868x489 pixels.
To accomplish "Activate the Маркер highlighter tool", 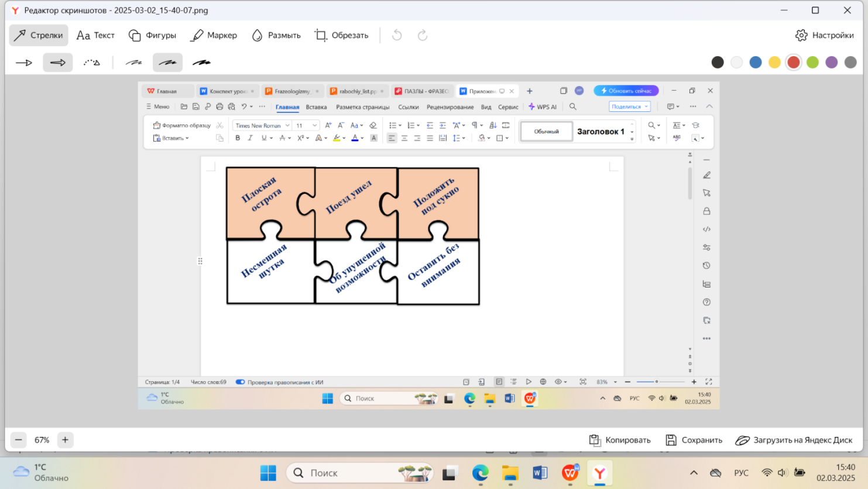I will pyautogui.click(x=214, y=35).
